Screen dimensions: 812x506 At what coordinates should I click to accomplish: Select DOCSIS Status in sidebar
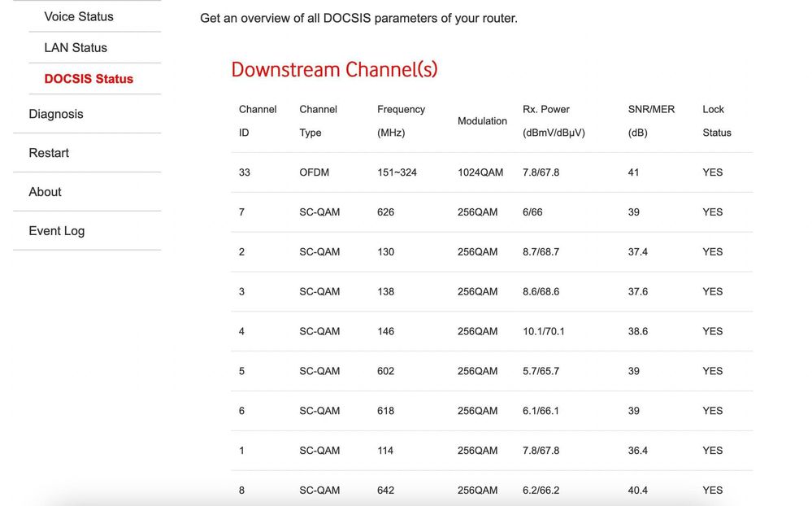[x=89, y=79]
